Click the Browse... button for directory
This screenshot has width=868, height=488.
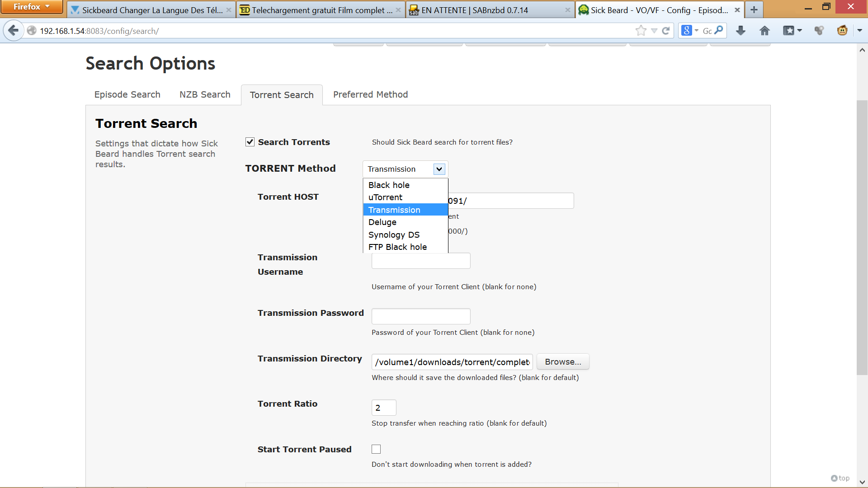[x=563, y=362]
